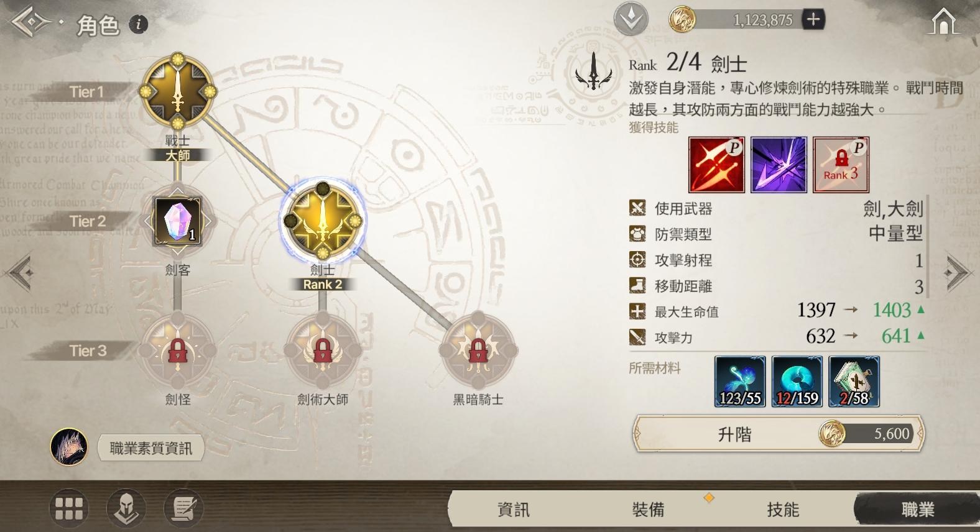Switch to the 資訊 tab
The image size is (980, 532).
tap(514, 510)
